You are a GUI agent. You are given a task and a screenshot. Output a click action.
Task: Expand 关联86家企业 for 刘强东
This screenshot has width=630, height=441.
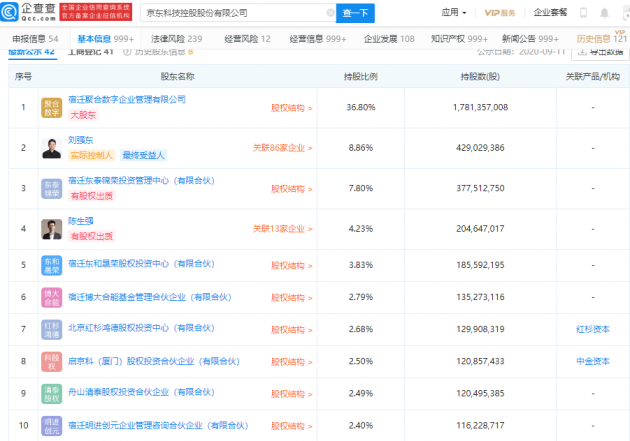283,147
